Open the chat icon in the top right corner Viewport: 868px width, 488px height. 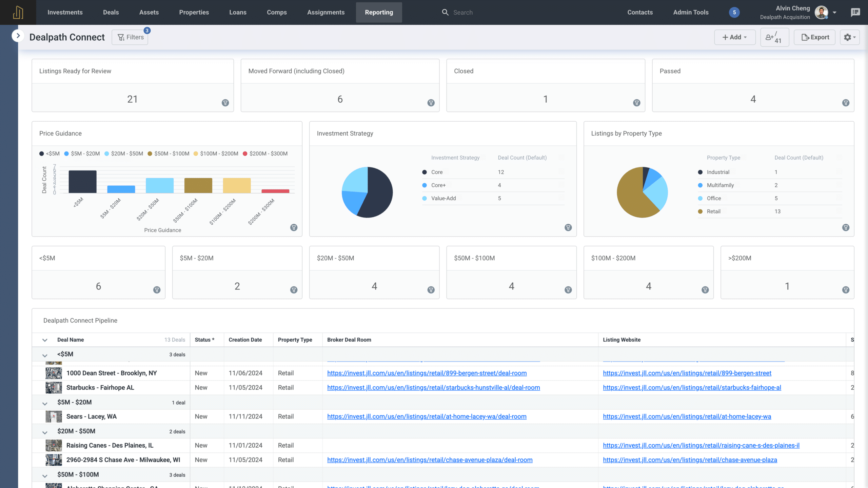click(856, 12)
